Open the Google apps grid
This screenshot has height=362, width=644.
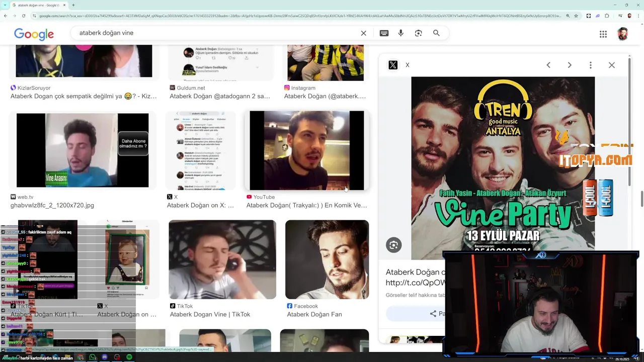(603, 34)
